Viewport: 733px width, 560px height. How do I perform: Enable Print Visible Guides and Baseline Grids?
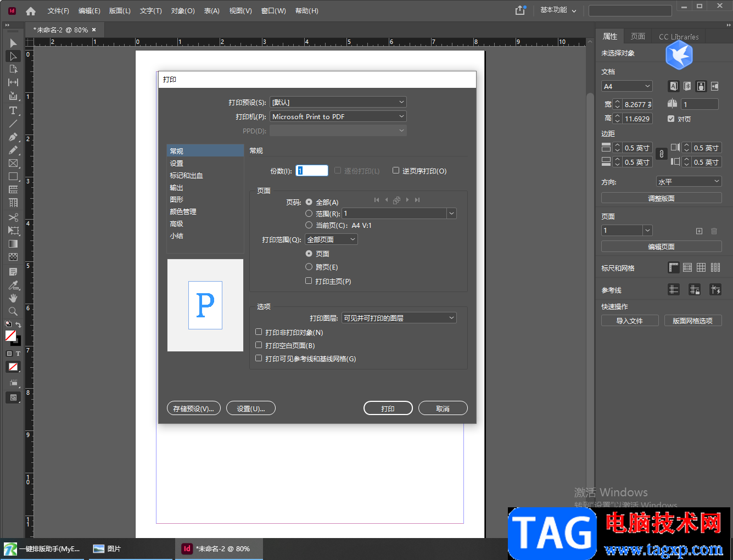pyautogui.click(x=259, y=359)
